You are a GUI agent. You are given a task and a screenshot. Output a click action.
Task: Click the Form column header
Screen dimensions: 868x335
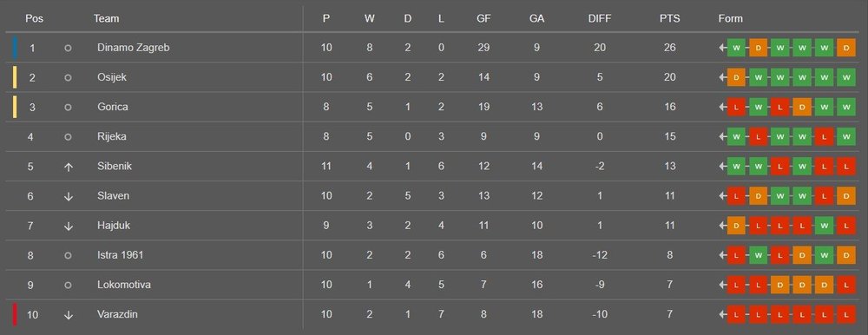(730, 18)
